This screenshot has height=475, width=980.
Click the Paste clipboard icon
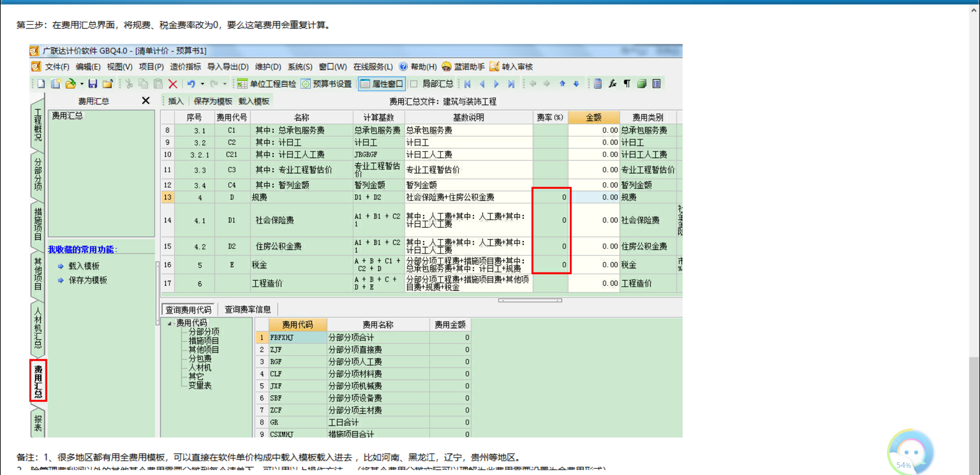158,84
